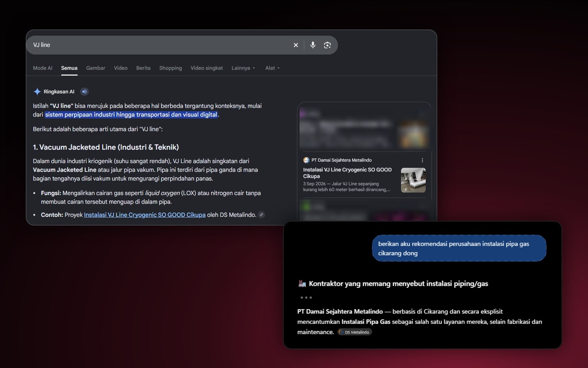Clear the search box with the X icon
This screenshot has width=588, height=368.
point(296,45)
